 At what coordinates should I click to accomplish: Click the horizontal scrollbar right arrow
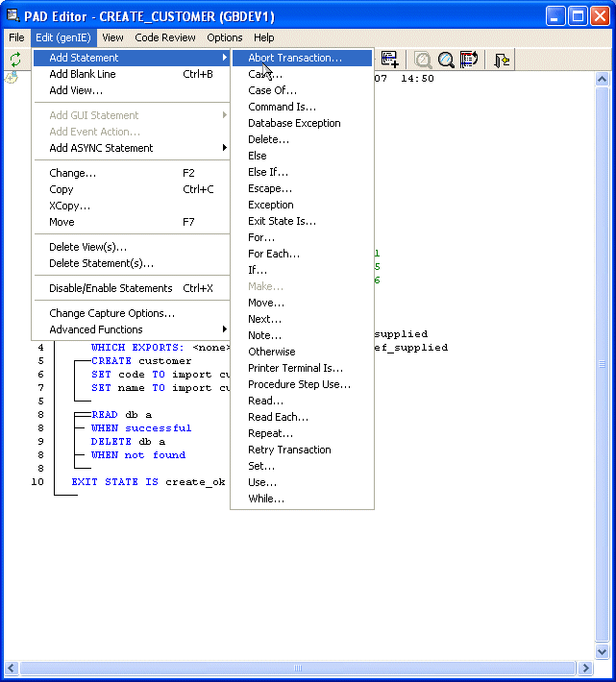click(x=585, y=668)
